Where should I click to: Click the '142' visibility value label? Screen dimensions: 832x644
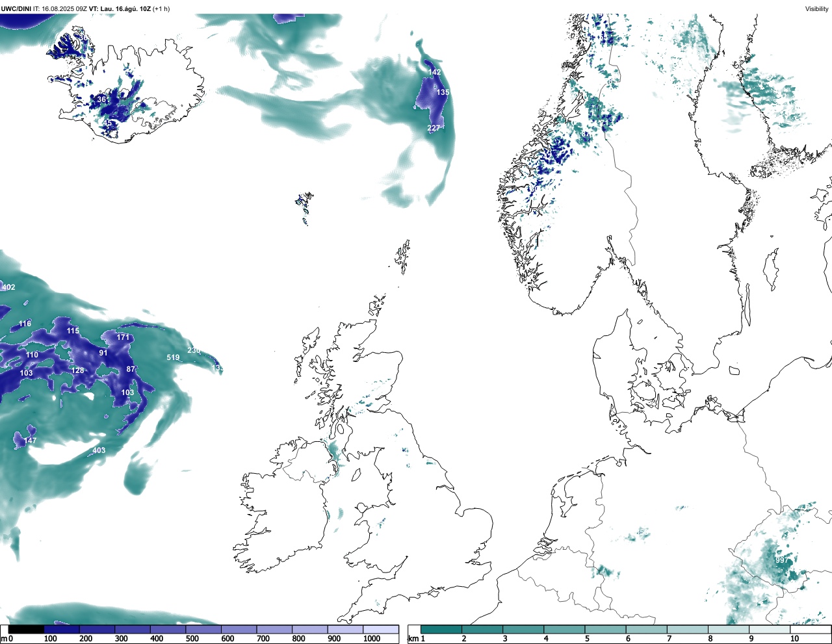tap(434, 72)
